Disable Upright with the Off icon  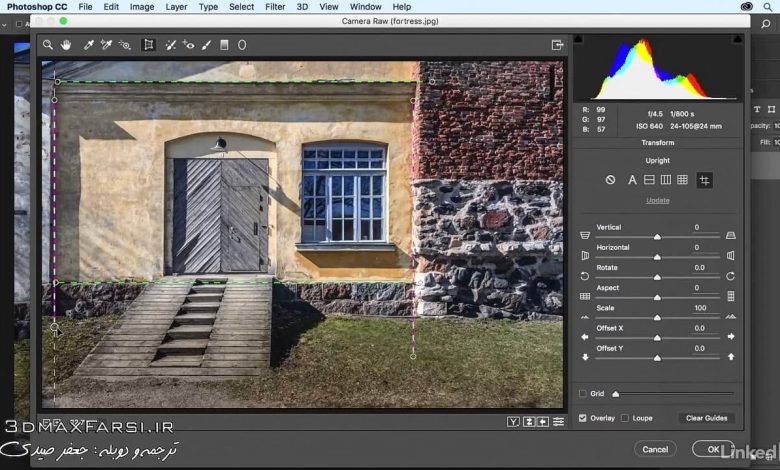coord(610,180)
